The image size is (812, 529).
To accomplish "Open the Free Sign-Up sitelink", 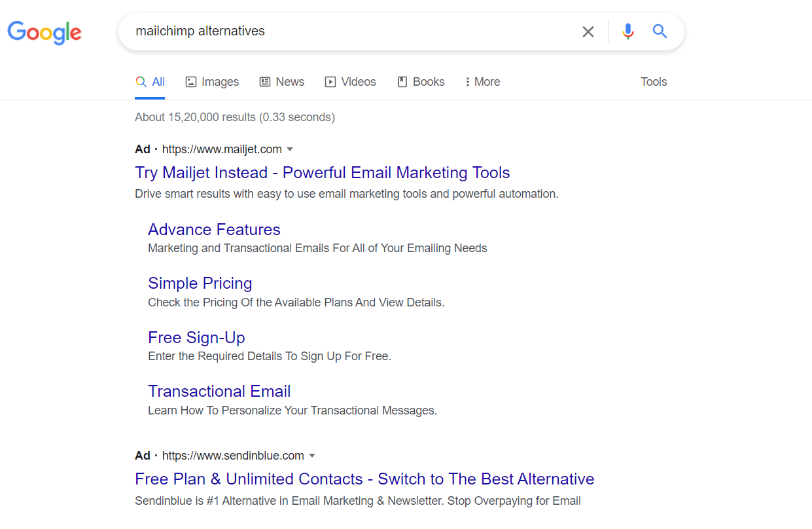I will click(196, 337).
